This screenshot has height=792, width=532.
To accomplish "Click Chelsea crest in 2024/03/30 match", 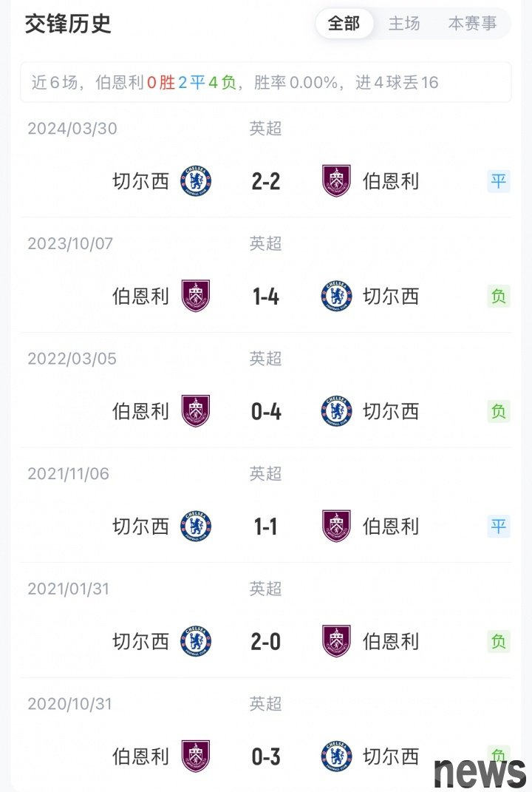I will (196, 181).
